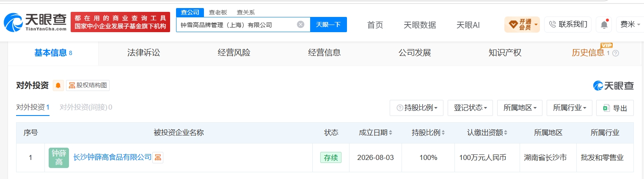Click the orange alert bell beside 对外投资
The width and height of the screenshot is (644, 179).
tap(58, 85)
